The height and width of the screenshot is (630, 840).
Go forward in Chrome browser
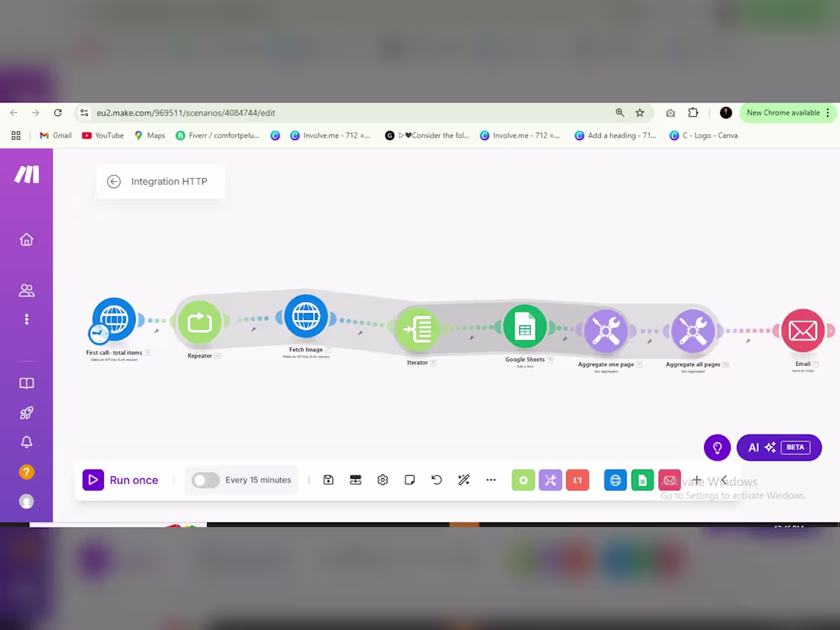coord(35,112)
